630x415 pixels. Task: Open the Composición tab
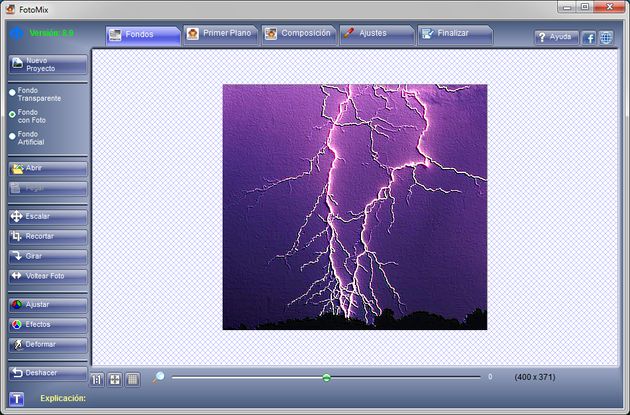(297, 33)
